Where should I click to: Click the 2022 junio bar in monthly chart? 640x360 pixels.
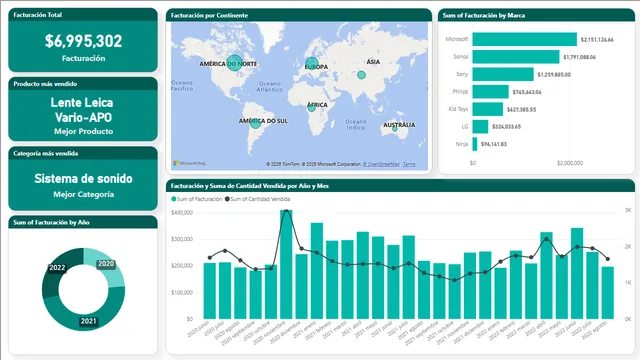(x=577, y=273)
